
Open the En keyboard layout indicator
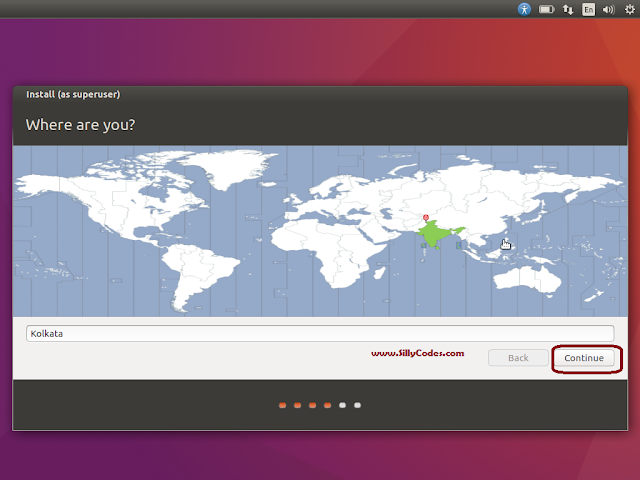tap(588, 9)
